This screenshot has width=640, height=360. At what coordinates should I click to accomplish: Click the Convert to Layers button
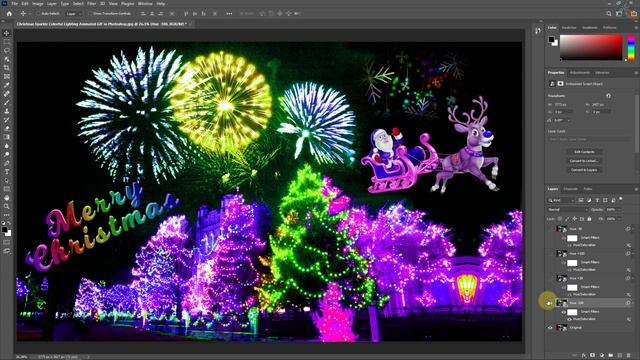[584, 170]
